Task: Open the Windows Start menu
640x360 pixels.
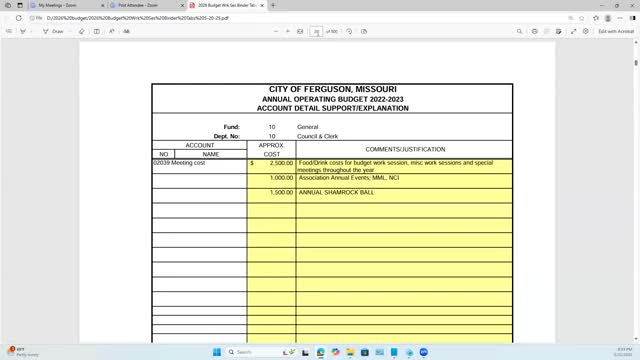Action: [217, 352]
